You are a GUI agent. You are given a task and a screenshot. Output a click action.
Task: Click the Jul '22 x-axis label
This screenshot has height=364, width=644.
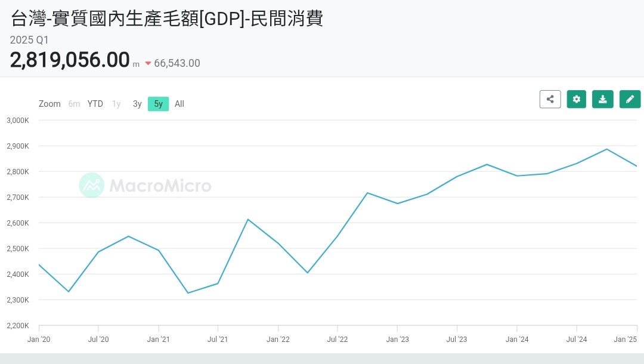click(338, 340)
